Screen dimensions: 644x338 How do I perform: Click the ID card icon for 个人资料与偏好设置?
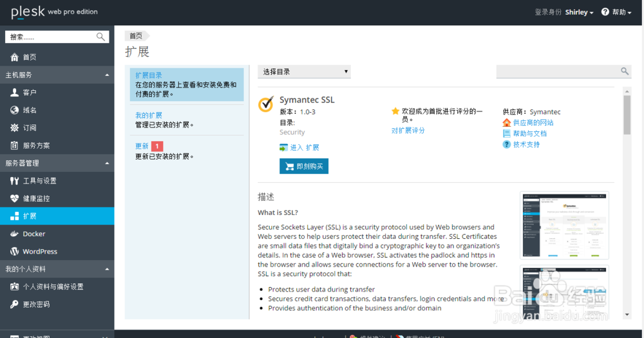(14, 286)
